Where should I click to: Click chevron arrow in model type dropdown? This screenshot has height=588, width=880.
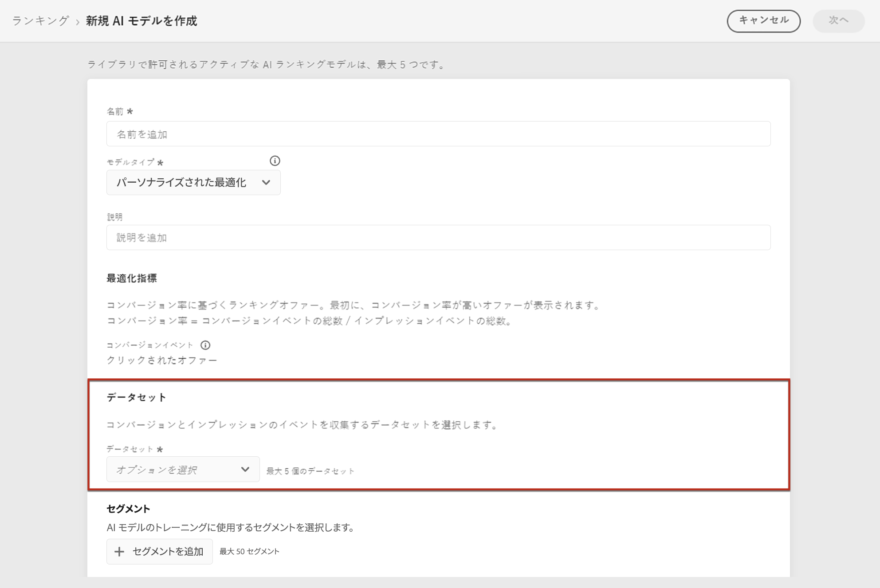point(266,182)
